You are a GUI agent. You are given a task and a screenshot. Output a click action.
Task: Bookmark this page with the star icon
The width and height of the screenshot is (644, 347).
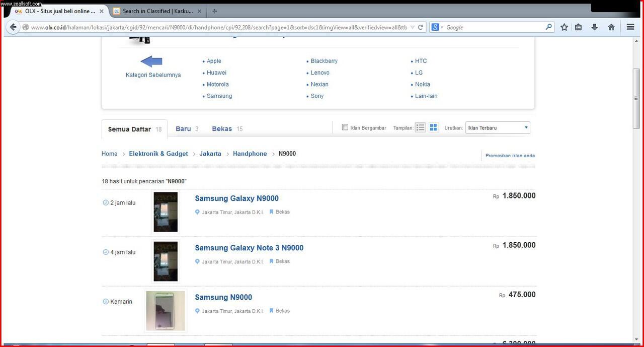564,27
